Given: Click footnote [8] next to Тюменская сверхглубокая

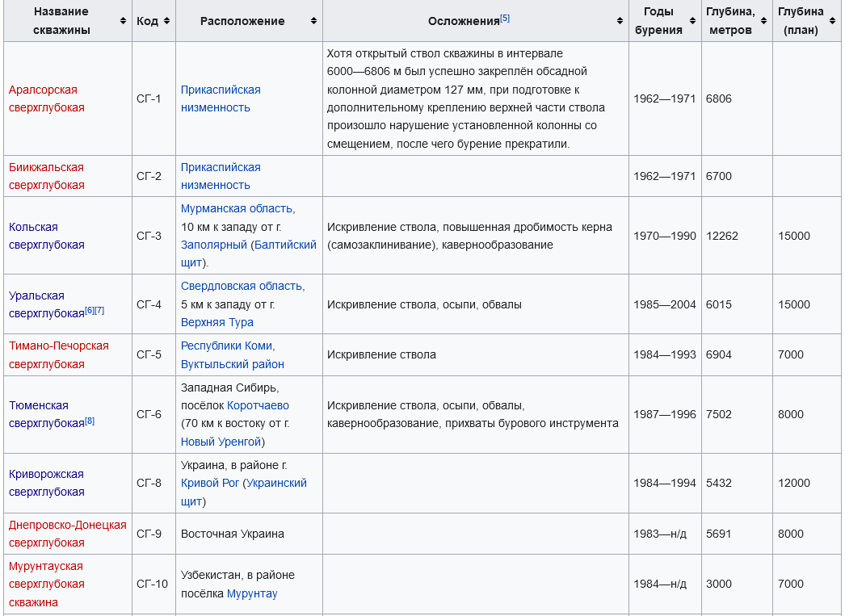Looking at the screenshot, I should (x=90, y=421).
